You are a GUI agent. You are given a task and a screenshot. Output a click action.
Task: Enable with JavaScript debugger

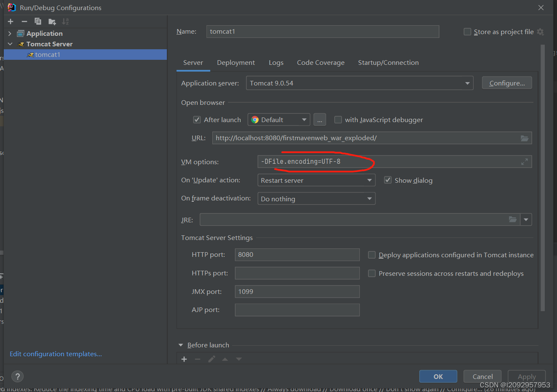[x=338, y=120]
